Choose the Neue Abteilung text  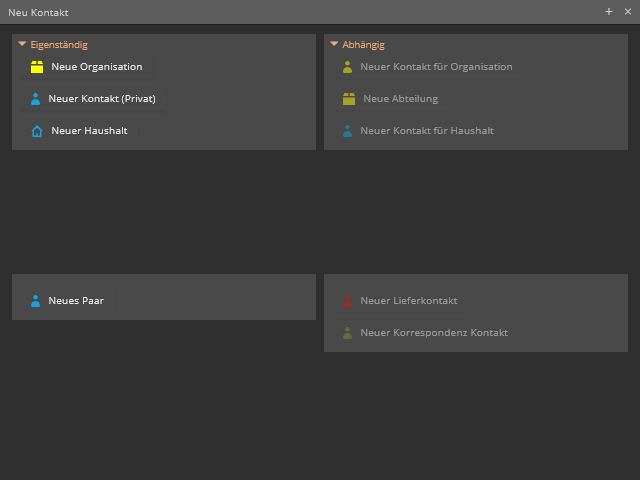click(400, 99)
